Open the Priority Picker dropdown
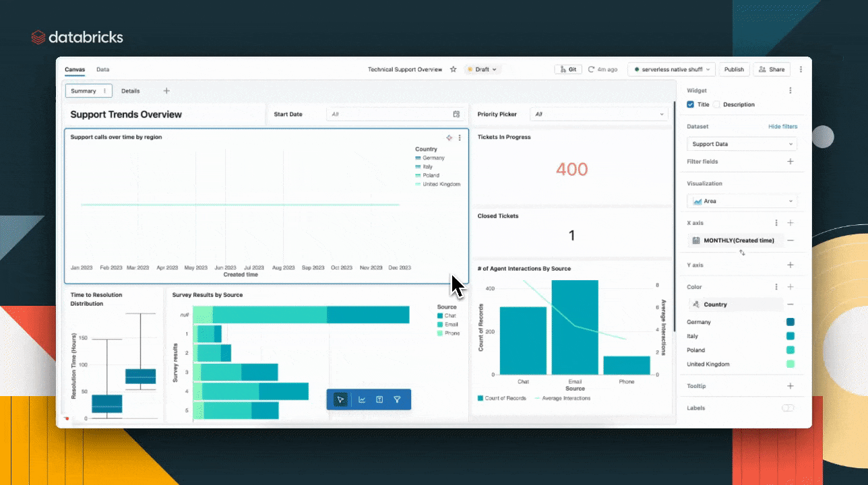868x485 pixels. [x=598, y=115]
